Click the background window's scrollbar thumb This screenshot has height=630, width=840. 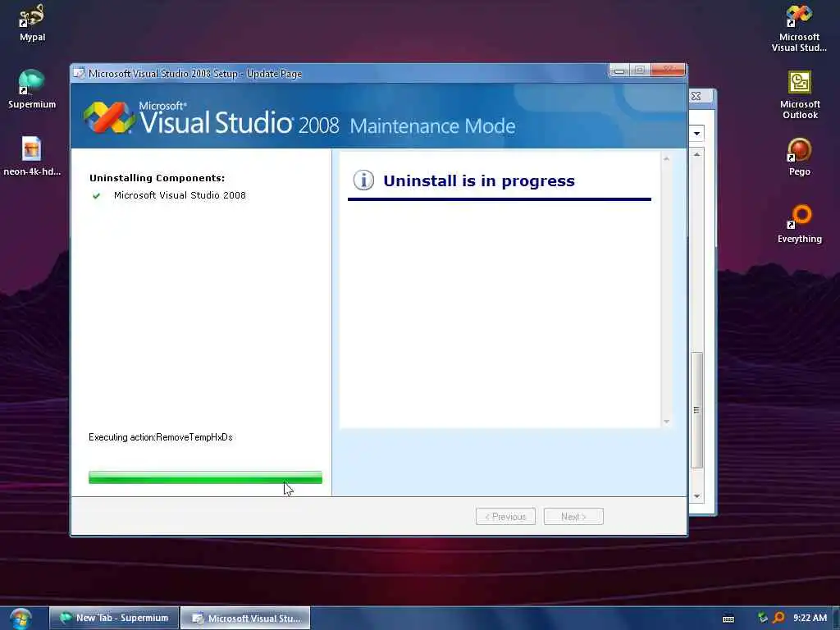pos(696,410)
